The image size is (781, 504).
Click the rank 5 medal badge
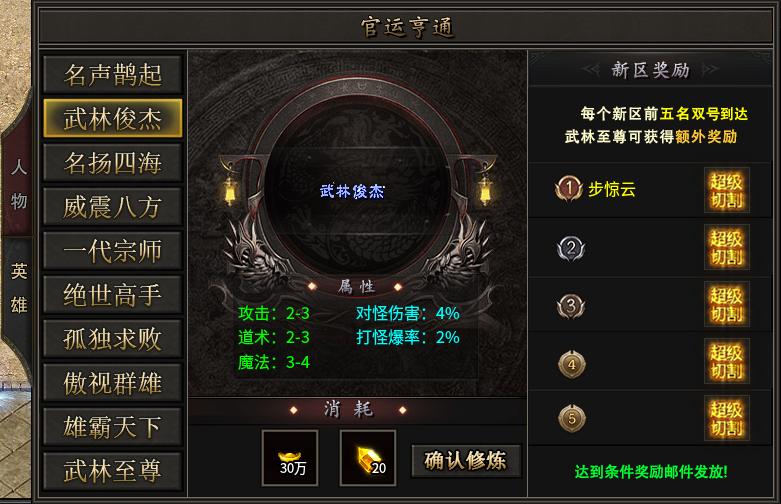coord(572,418)
